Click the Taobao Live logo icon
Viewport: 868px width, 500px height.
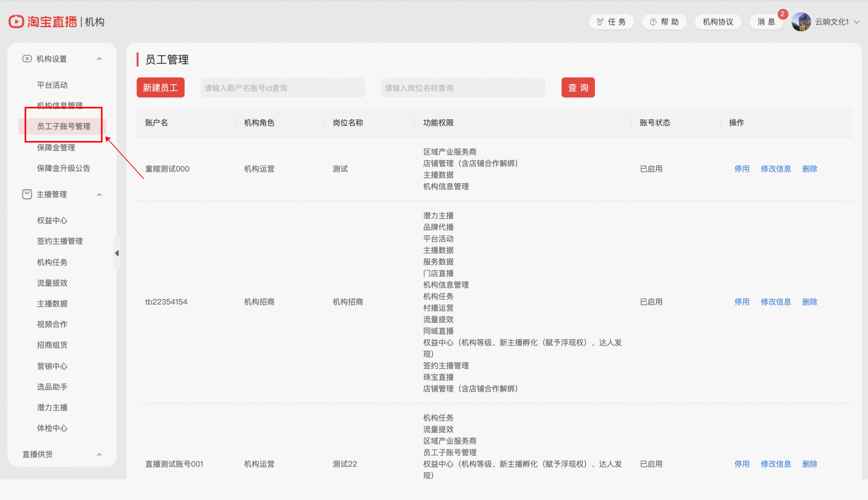tap(16, 22)
